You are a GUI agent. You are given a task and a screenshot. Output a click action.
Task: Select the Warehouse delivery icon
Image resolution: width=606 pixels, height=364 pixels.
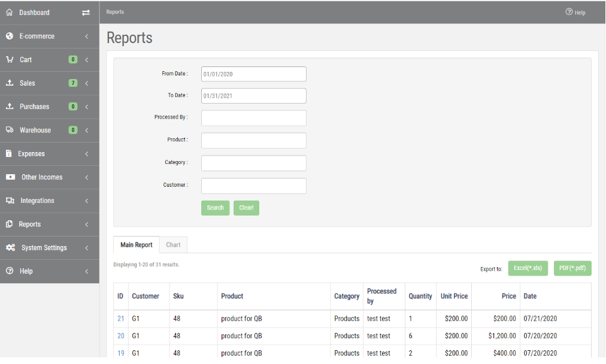[x=9, y=130]
